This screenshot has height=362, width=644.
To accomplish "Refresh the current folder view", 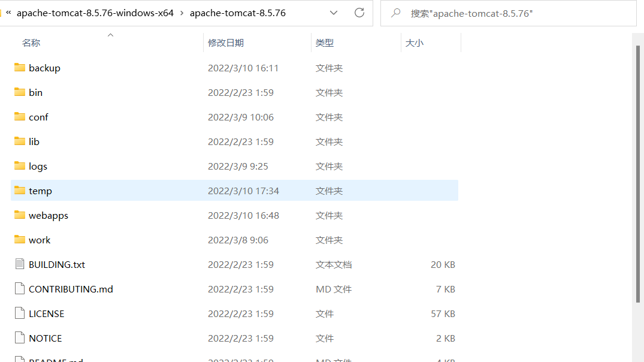I will click(359, 13).
